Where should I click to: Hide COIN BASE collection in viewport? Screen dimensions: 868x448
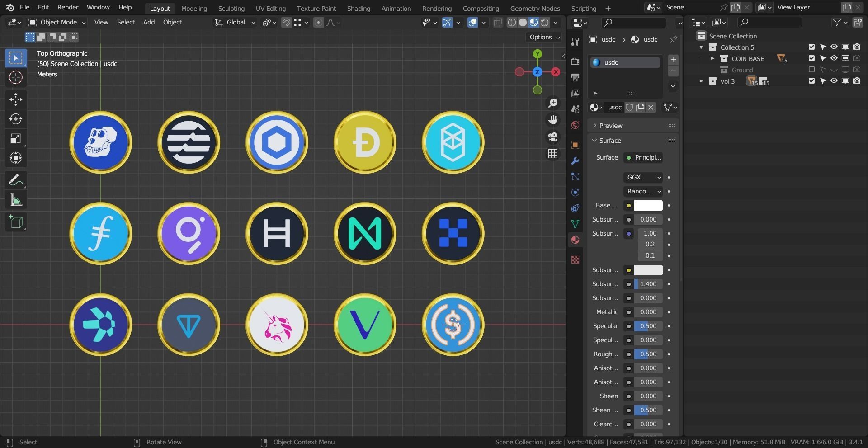point(834,58)
